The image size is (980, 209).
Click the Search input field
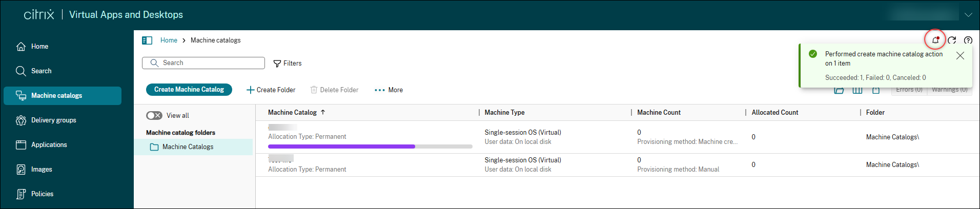210,63
